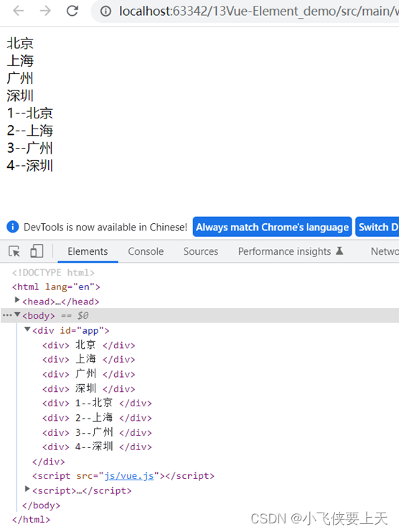Select the closing </body> tag
The height and width of the screenshot is (532, 399).
[x=42, y=505]
